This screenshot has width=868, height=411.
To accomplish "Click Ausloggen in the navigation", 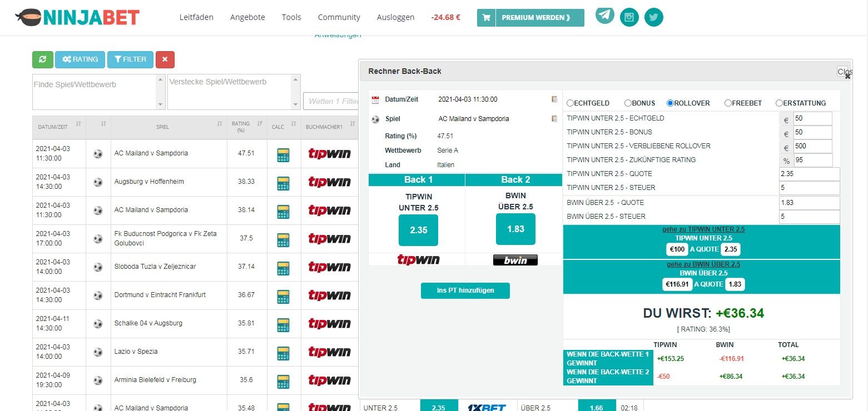I will [x=395, y=17].
